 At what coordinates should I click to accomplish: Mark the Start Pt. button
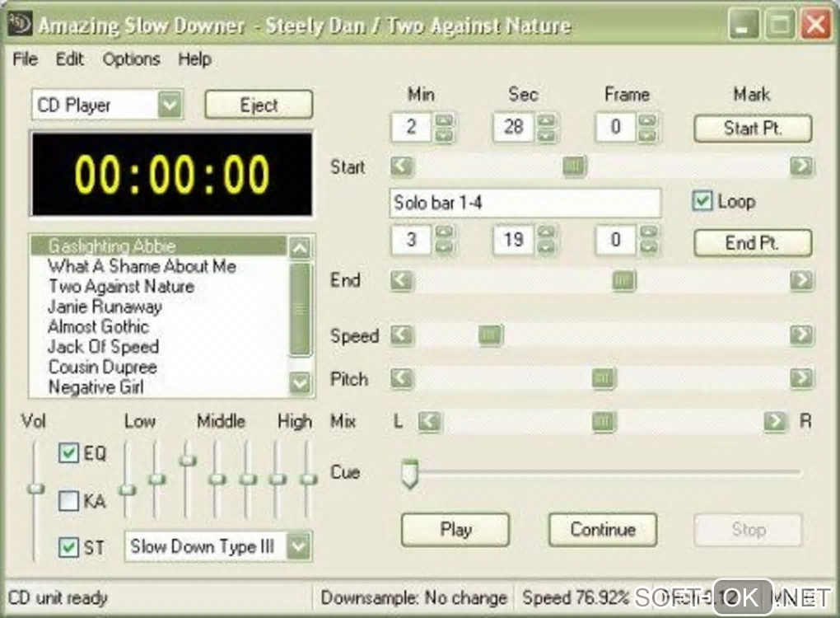[x=753, y=128]
